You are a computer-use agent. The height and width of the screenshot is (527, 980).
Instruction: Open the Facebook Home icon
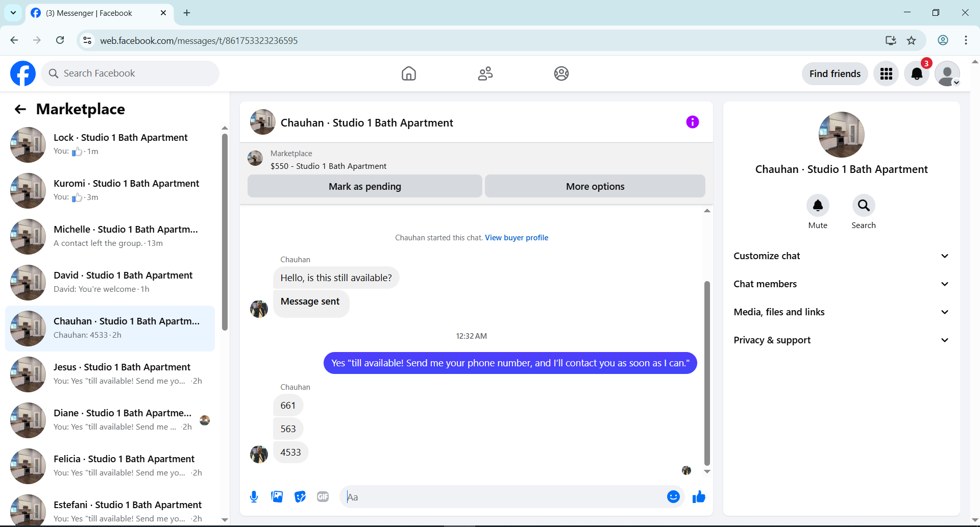(408, 73)
